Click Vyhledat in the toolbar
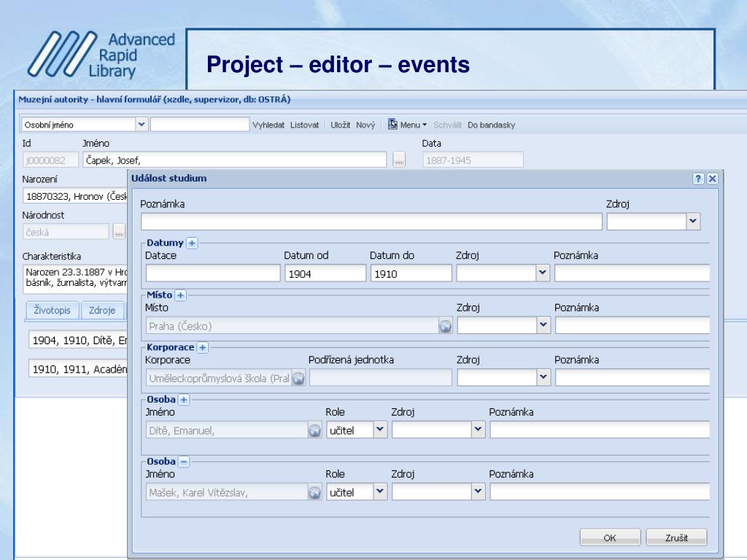The height and width of the screenshot is (560, 747). pyautogui.click(x=268, y=125)
